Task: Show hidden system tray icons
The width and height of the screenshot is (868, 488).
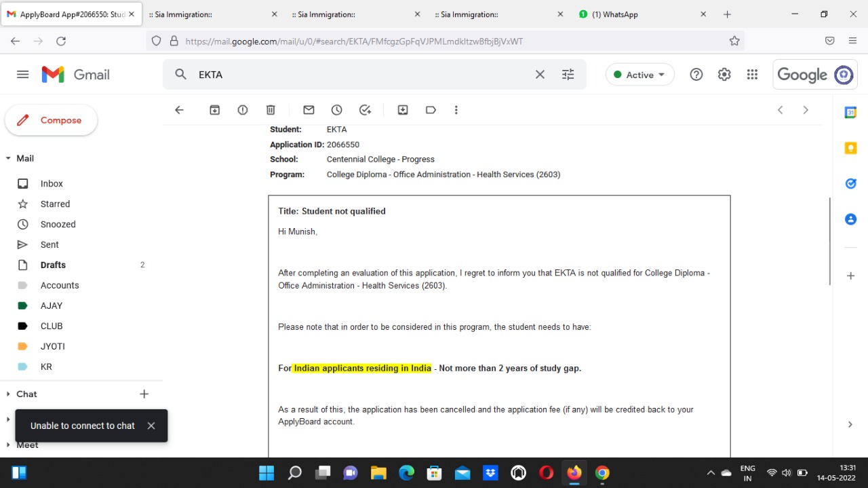Action: tap(711, 472)
